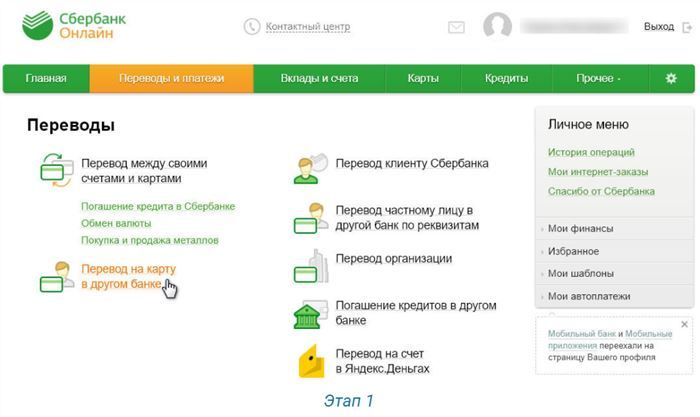The height and width of the screenshot is (417, 700).
Task: Choose Перевод частному лицу в другой банк
Action: click(407, 218)
